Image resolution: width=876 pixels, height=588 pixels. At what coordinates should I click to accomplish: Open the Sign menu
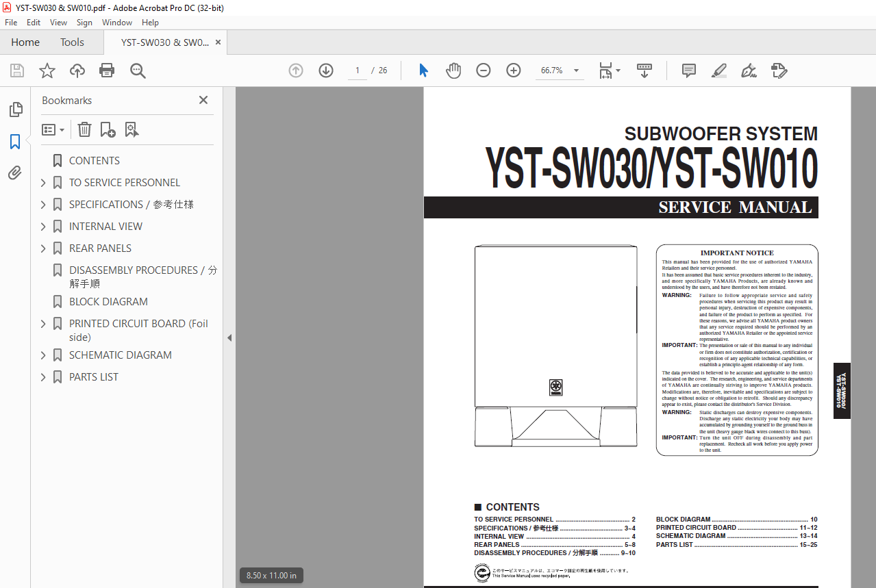tap(84, 23)
